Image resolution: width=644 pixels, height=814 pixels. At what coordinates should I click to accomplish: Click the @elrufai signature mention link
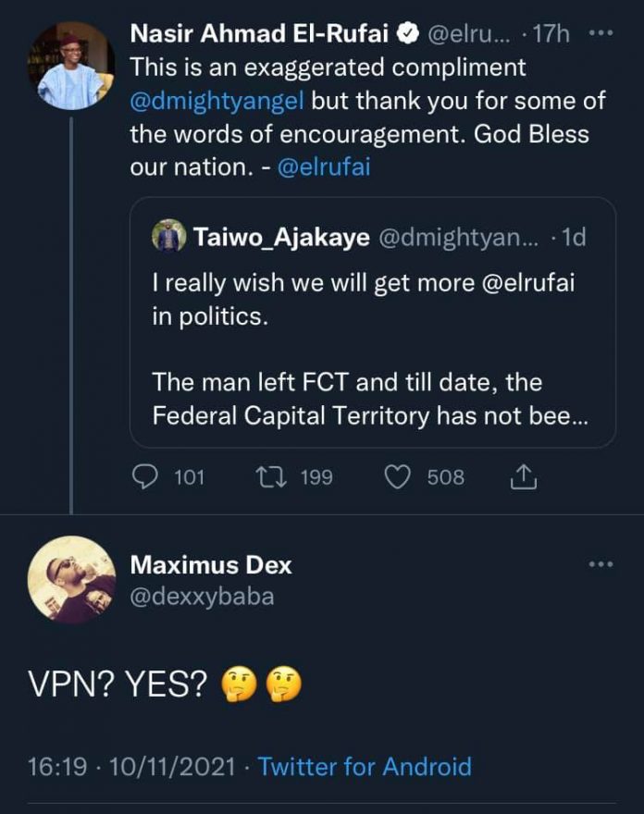(x=323, y=166)
